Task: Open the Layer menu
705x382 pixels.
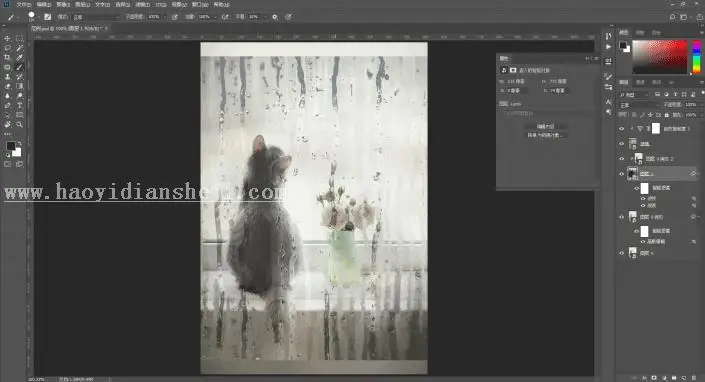Action: click(82, 4)
